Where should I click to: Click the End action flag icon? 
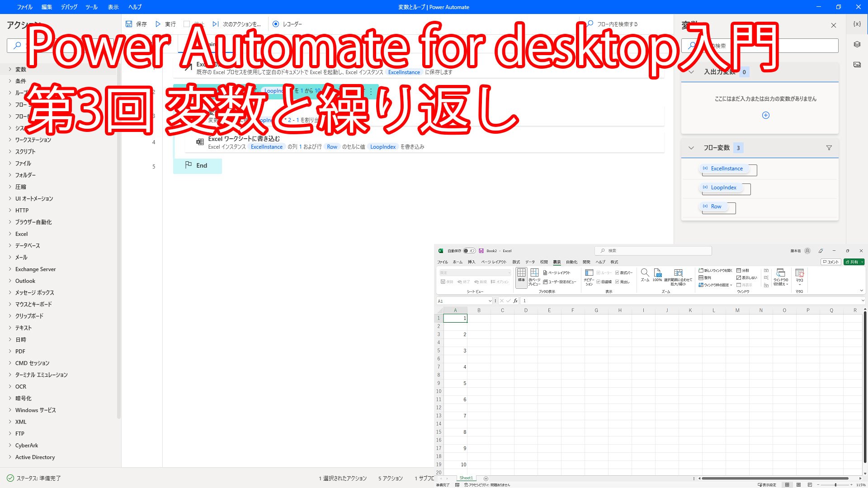pyautogui.click(x=189, y=165)
